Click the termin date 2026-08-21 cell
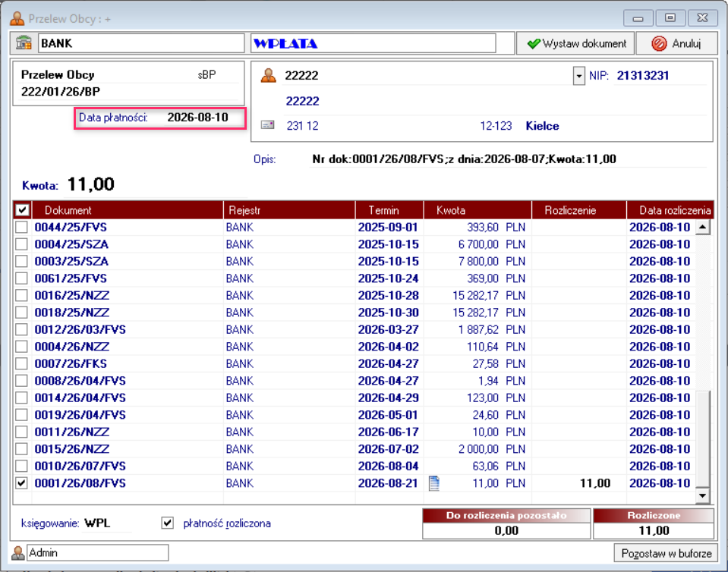The image size is (728, 572). point(388,483)
